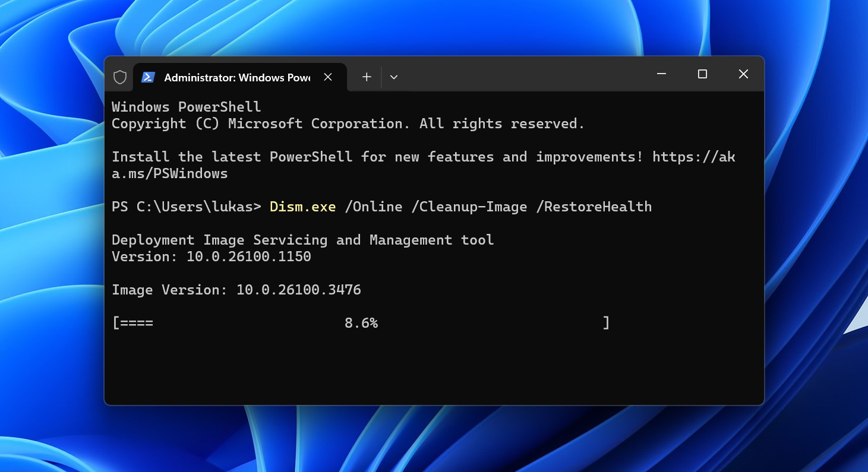Select the Administrator: Windows PowerShell tab
Viewport: 868px width, 472px height.
click(x=239, y=77)
